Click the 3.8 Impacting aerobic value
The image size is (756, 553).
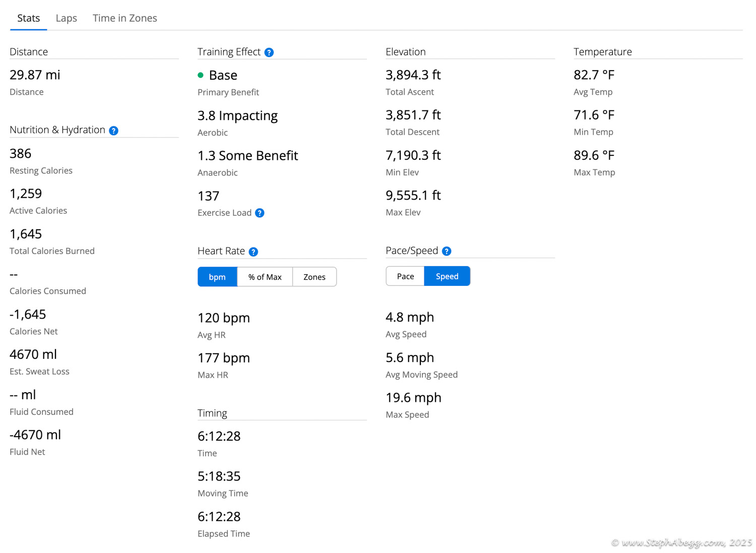[x=237, y=116]
